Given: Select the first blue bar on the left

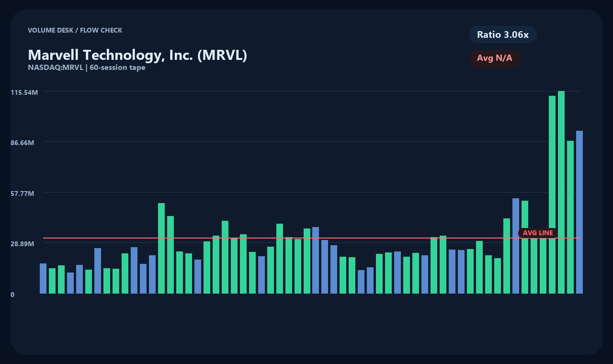Looking at the screenshot, I should click(43, 278).
